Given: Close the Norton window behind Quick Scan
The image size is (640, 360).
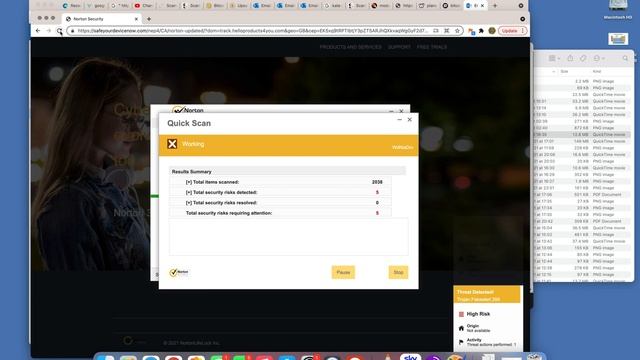Looking at the screenshot, I should point(401,111).
